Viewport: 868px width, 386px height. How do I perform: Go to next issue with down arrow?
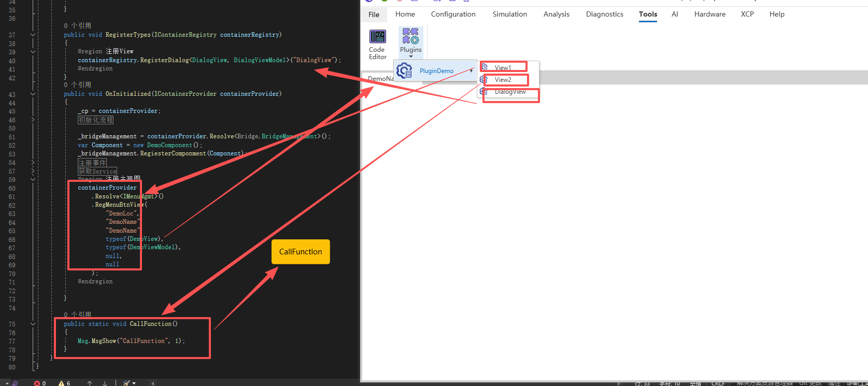coord(105,383)
